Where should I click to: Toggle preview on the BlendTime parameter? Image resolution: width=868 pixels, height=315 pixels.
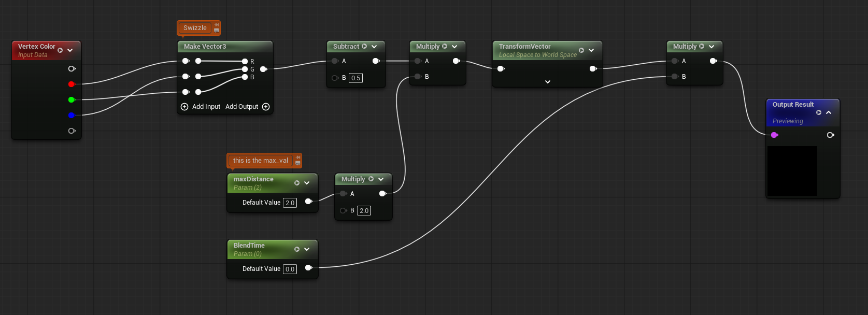pyautogui.click(x=297, y=249)
